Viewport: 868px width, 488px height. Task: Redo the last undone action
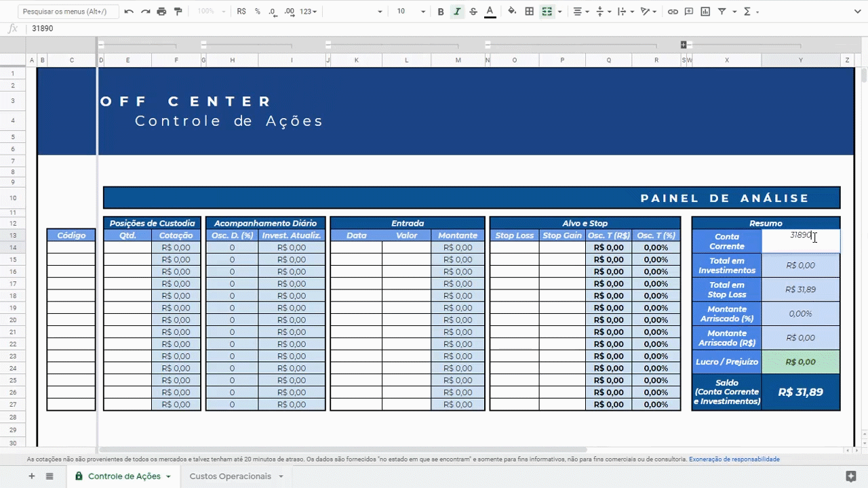[x=145, y=12]
